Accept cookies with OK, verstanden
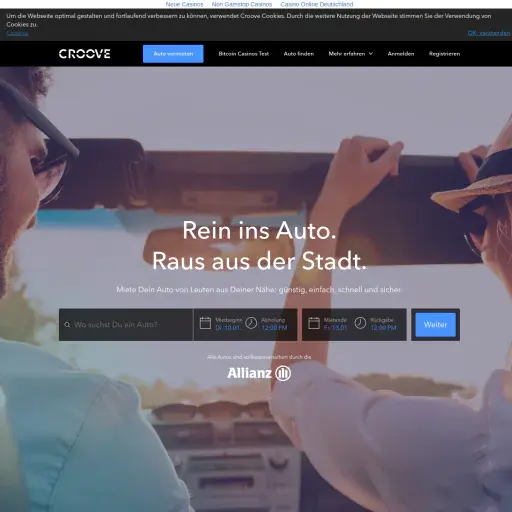The image size is (512, 512). [489, 33]
